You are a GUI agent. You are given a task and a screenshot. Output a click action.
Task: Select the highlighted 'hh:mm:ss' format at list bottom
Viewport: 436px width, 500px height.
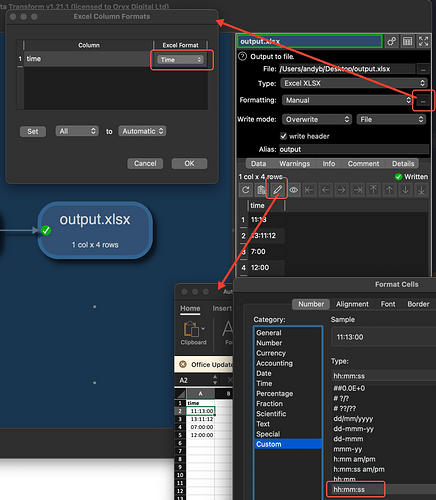tap(349, 489)
